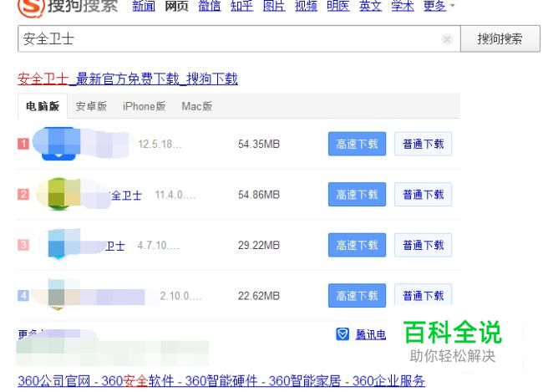Image resolution: width=543 pixels, height=392 pixels.
Task: Click the 全卫士 name in row 2
Action: pos(126,195)
